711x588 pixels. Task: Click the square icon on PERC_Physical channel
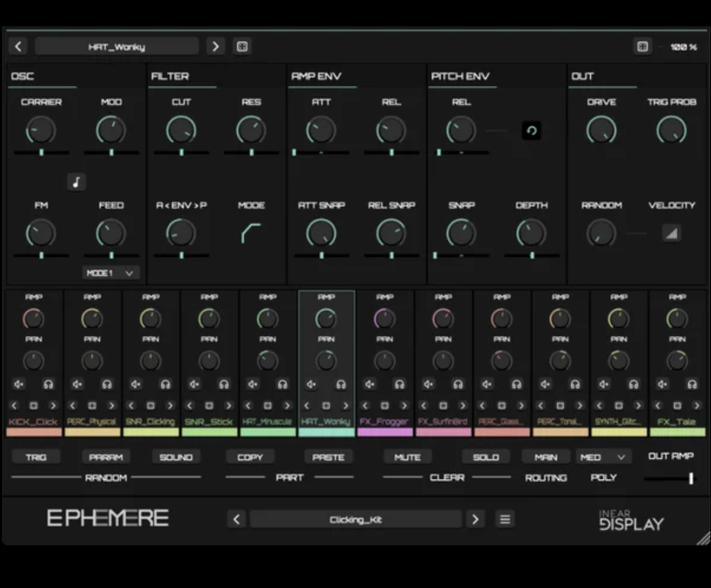coord(92,405)
